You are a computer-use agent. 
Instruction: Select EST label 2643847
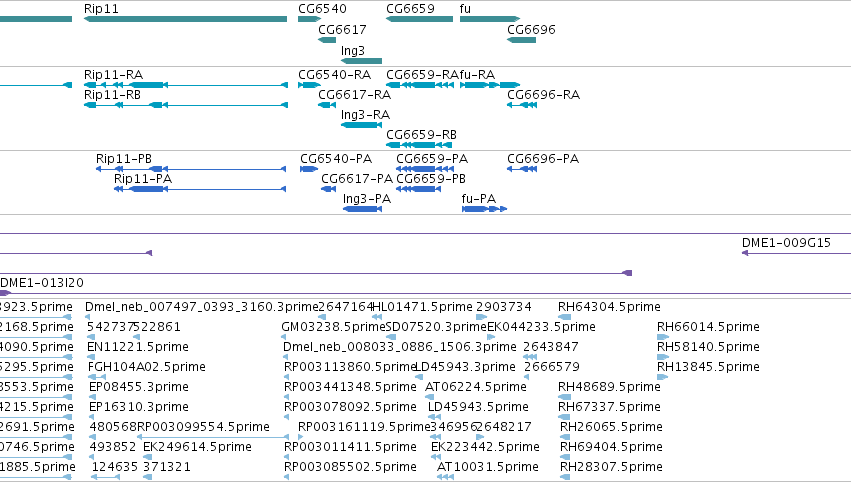pos(551,347)
